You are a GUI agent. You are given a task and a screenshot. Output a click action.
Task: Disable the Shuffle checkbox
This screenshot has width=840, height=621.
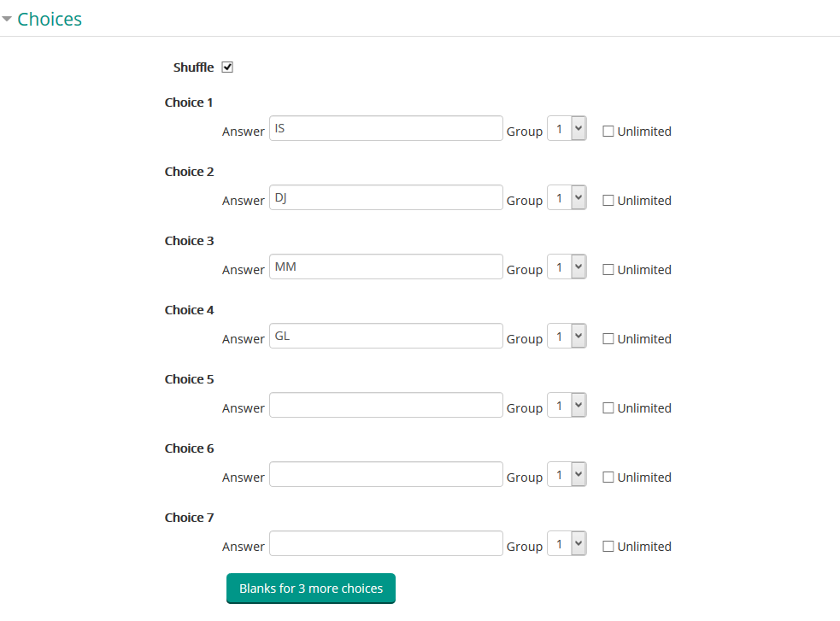pos(226,67)
